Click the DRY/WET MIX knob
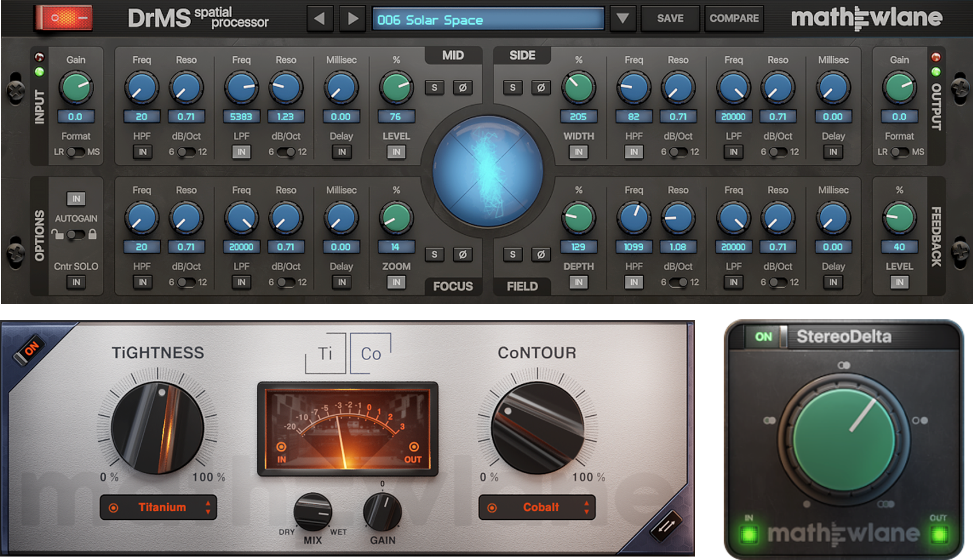 312,511
